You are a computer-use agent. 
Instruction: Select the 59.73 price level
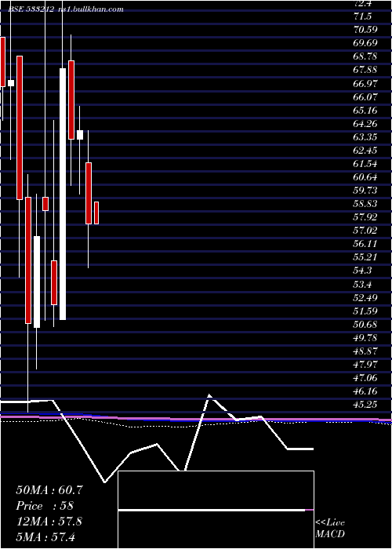(x=365, y=191)
